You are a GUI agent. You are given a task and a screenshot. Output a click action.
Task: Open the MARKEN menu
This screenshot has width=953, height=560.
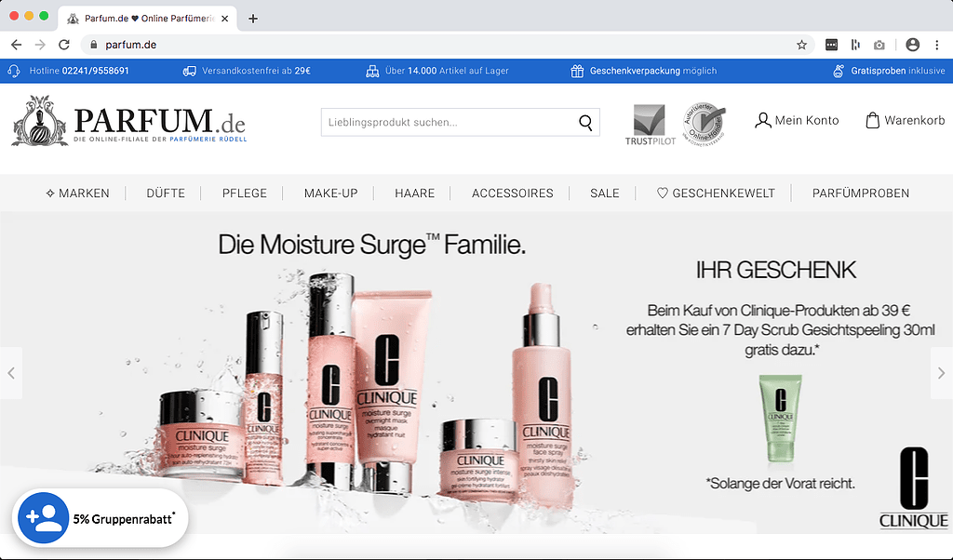(x=78, y=193)
